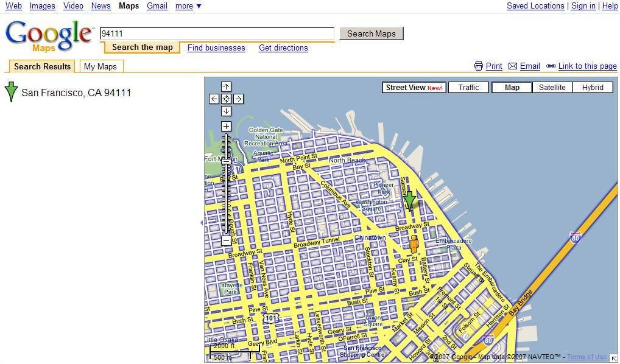Select 'Search the map' tab
Screen dimensions: 620x364
[142, 47]
